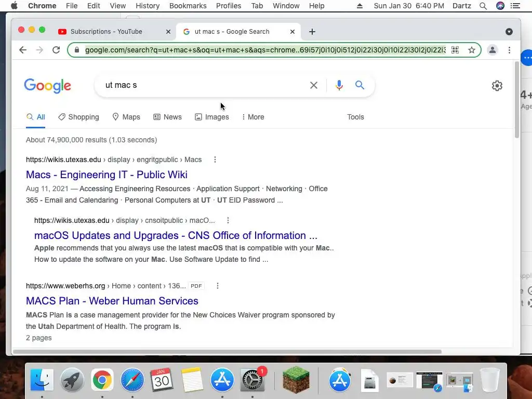
Task: Launch Minecraft from the Dock
Action: [296, 380]
